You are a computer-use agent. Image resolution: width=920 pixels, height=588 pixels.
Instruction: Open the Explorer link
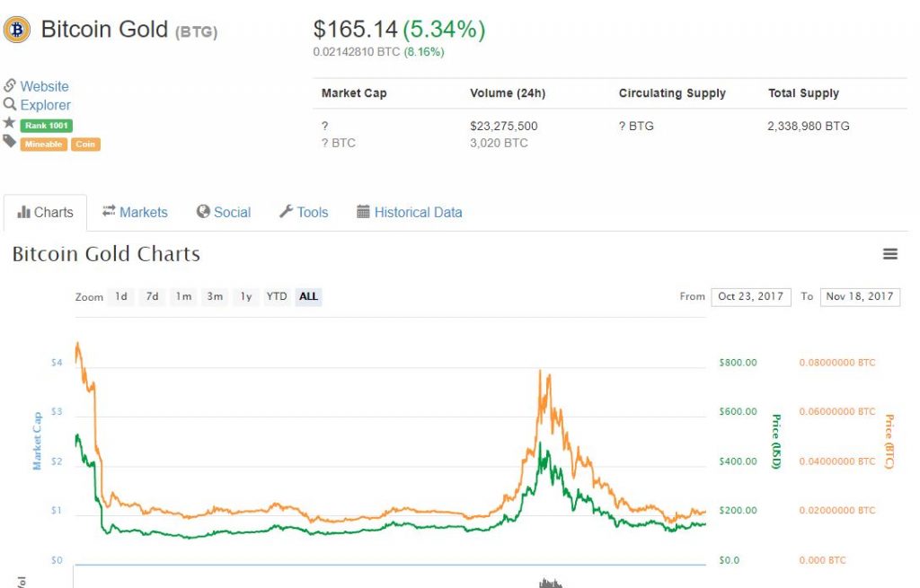(45, 105)
